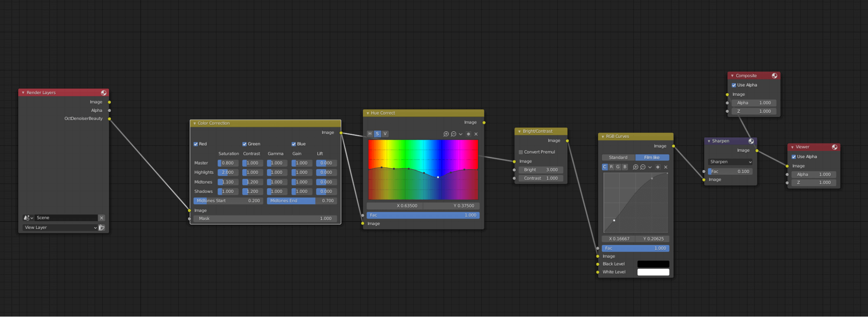Click Bright/Contrast Image output socket
This screenshot has width=868, height=317.
[x=568, y=141]
